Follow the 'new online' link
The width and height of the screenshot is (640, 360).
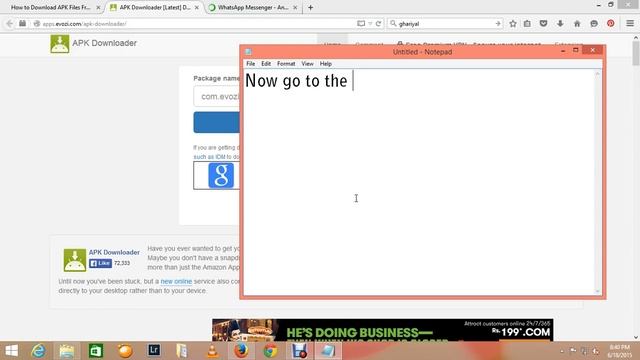point(176,281)
